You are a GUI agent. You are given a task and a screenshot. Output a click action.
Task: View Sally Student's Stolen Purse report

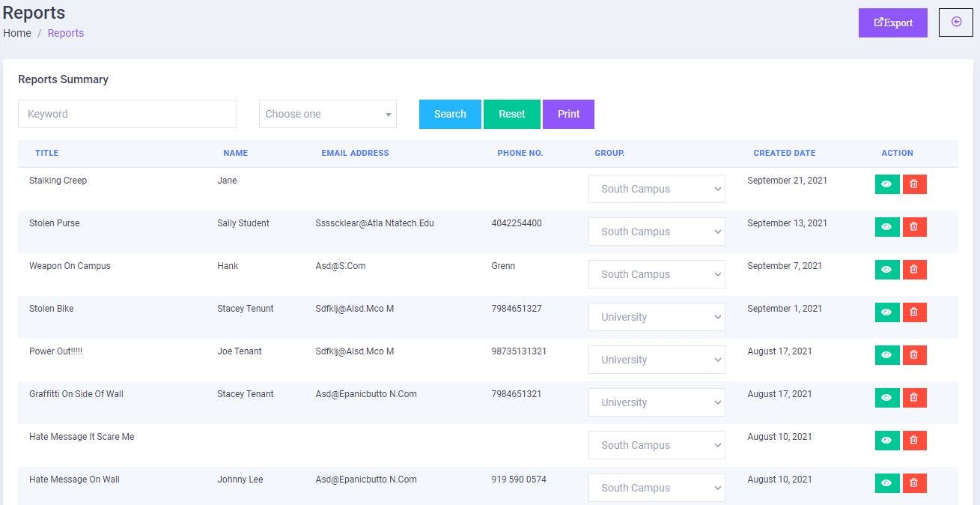pos(887,226)
